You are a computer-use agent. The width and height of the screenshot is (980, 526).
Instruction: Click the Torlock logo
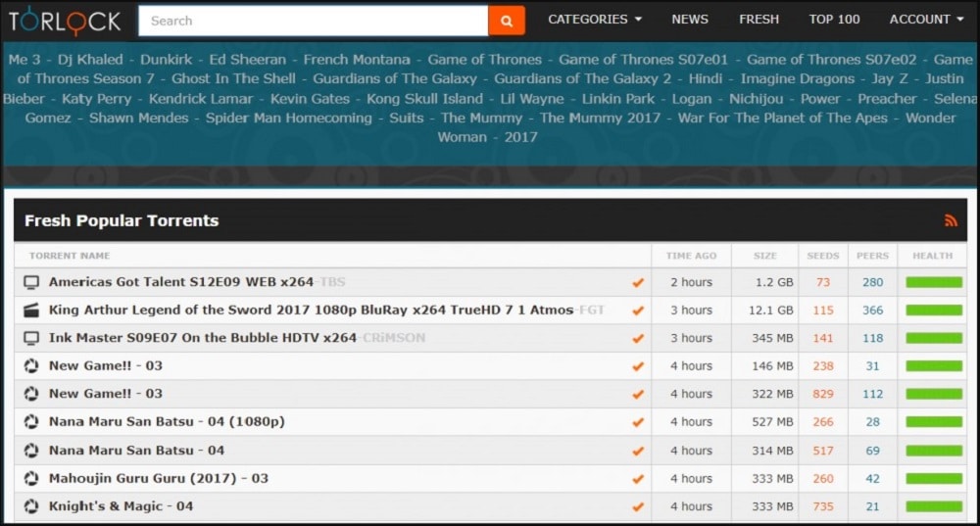point(65,21)
